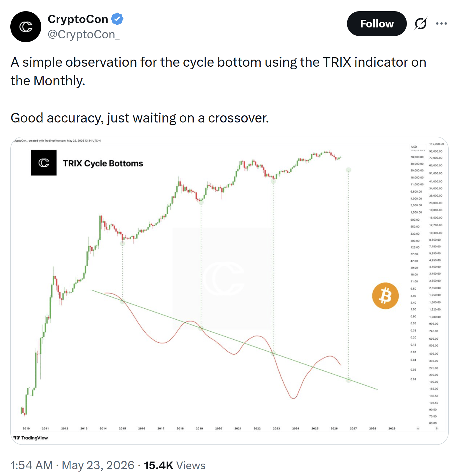Screen dimensions: 454x476
Task: Follow the CryptoCon account
Action: [x=377, y=24]
